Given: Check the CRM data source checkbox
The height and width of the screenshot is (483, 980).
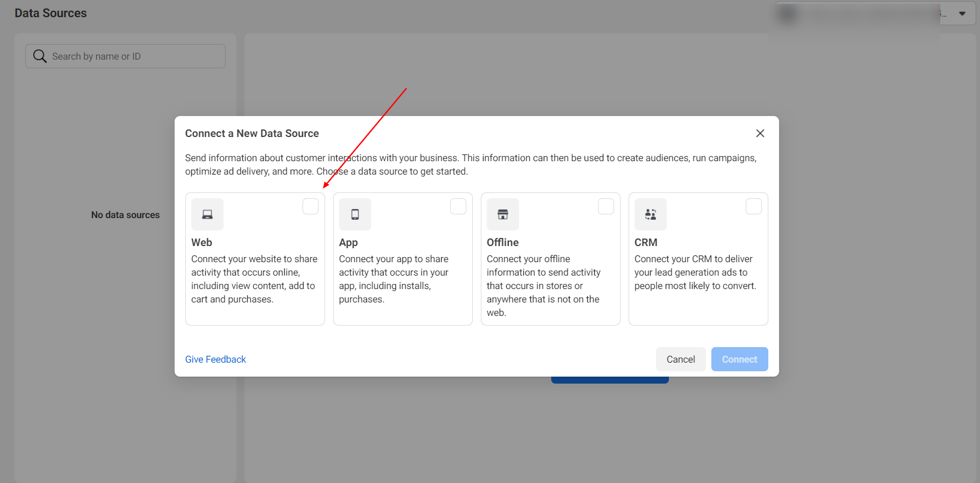Looking at the screenshot, I should coord(754,206).
